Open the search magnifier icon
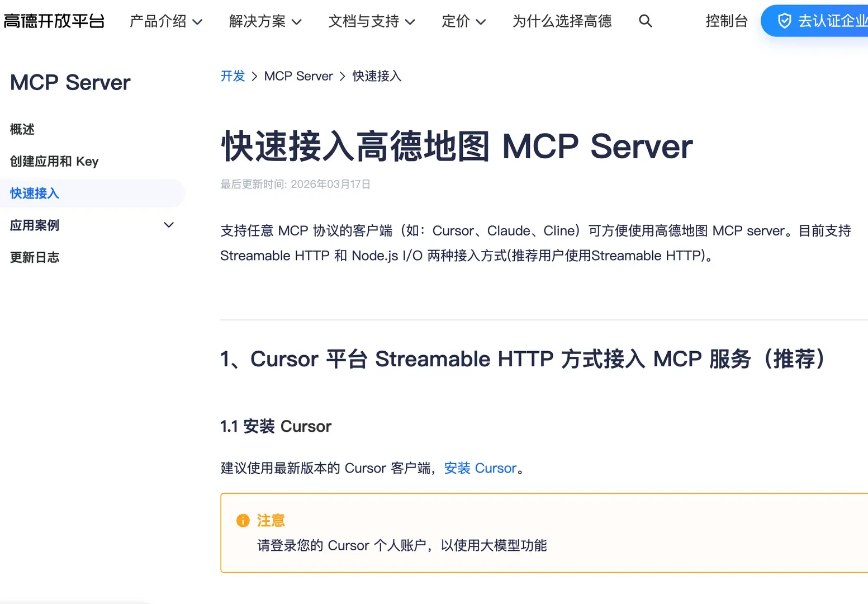Image resolution: width=868 pixels, height=604 pixels. coord(646,21)
